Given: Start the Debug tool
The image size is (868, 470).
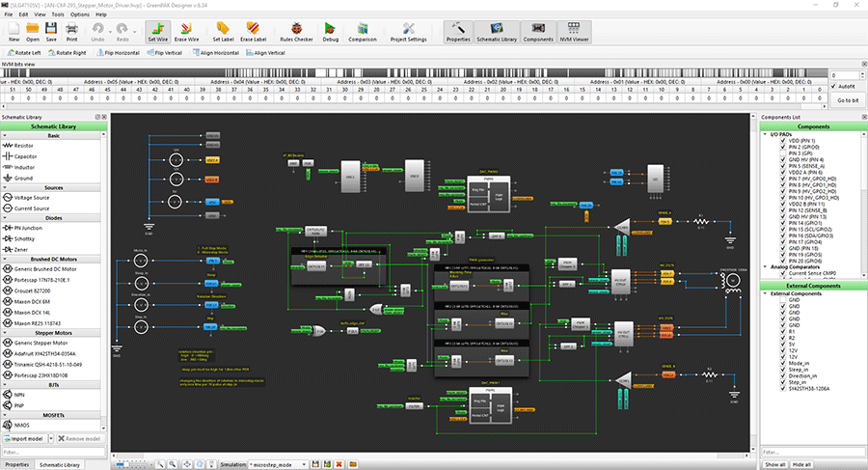Looking at the screenshot, I should click(x=330, y=31).
